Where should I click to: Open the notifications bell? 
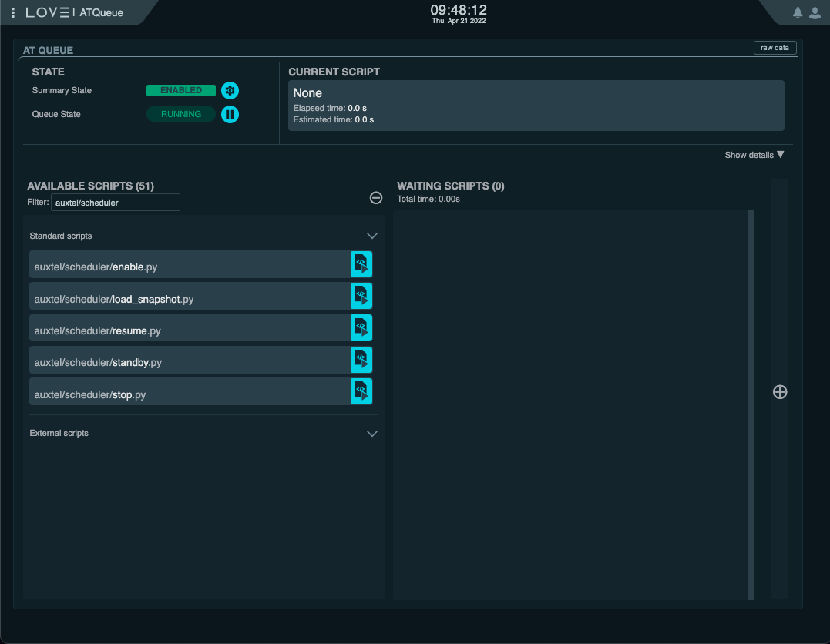click(x=798, y=12)
